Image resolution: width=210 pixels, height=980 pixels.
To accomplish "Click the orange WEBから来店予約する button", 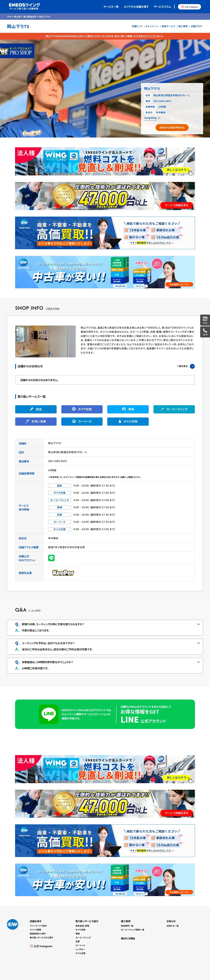I will pyautogui.click(x=172, y=127).
